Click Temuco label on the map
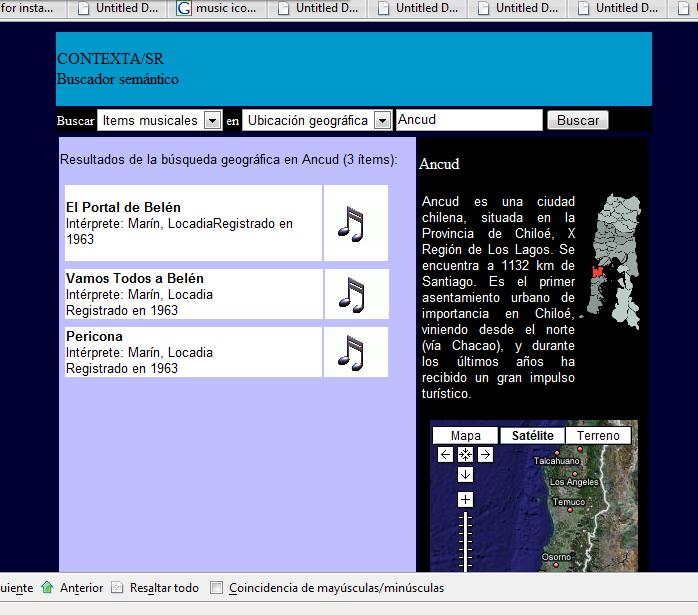 [568, 502]
